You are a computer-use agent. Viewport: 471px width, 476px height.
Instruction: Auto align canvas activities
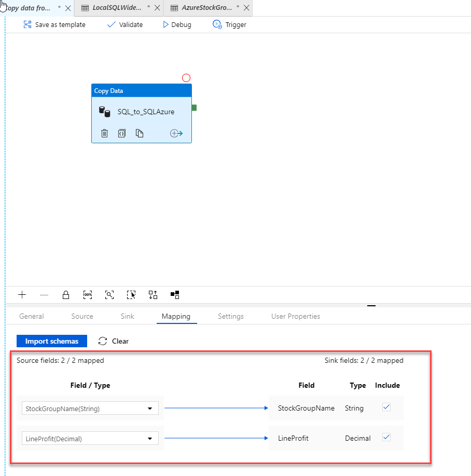coord(153,295)
